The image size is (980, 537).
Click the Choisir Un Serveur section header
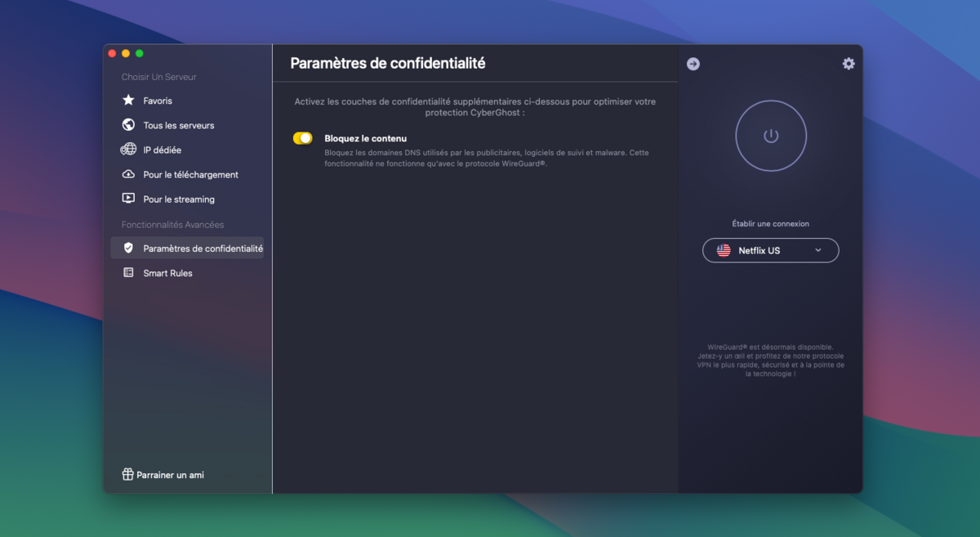[x=159, y=77]
